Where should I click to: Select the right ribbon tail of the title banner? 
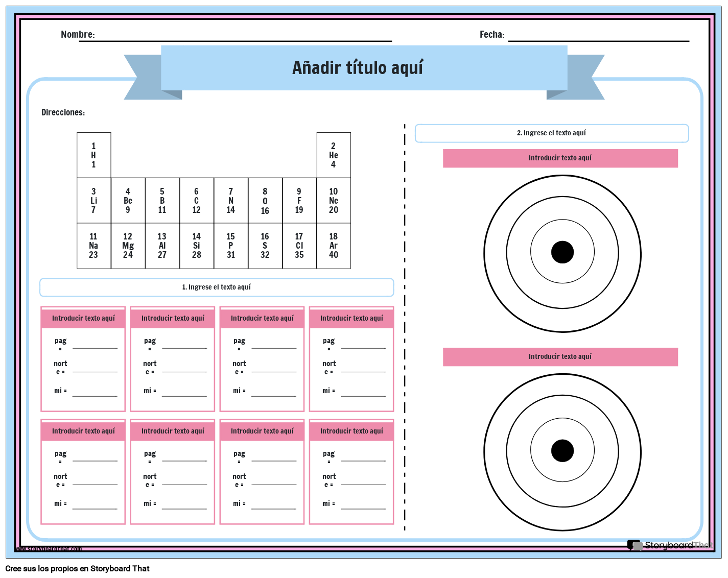(583, 77)
